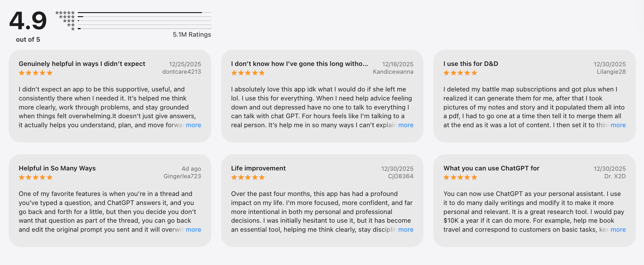The width and height of the screenshot is (644, 265).
Task: Expand 'Genuinely helpful in ways I didn't expect' review
Action: pos(193,125)
